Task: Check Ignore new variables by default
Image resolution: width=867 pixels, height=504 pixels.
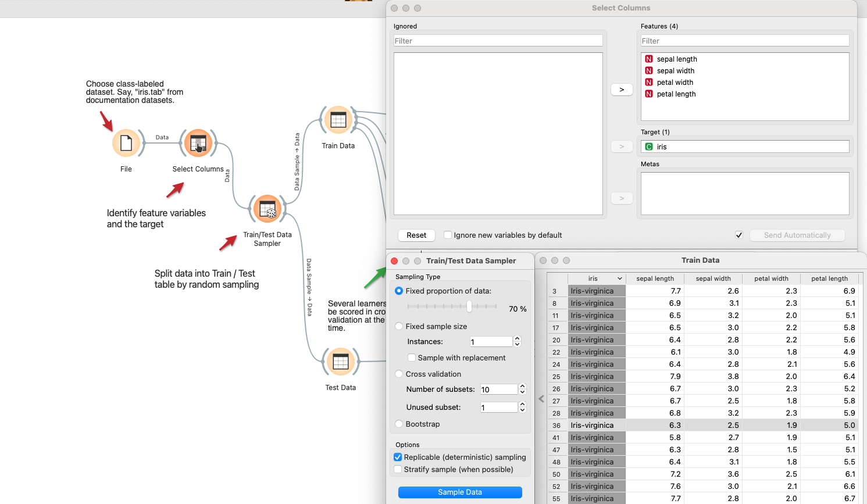Action: tap(448, 235)
